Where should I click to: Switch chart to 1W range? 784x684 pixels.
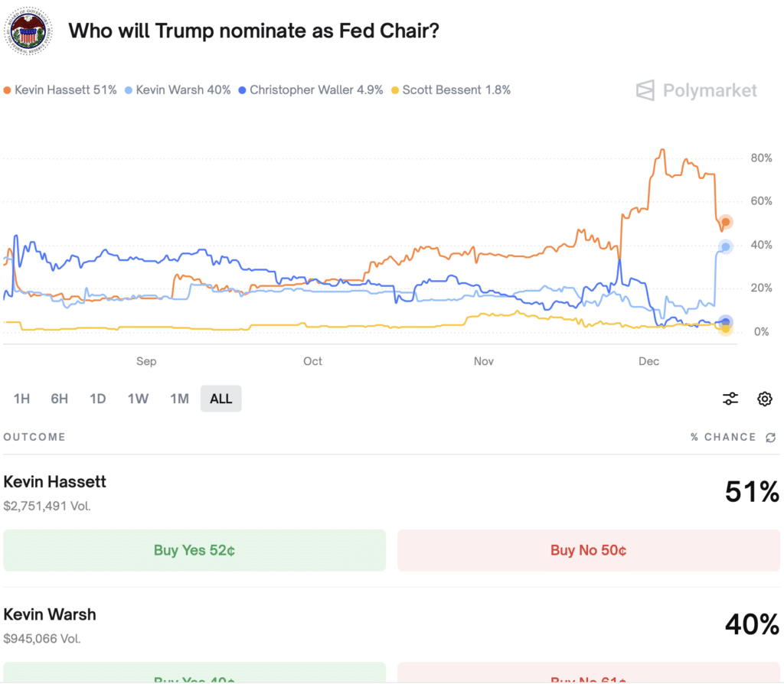point(138,399)
